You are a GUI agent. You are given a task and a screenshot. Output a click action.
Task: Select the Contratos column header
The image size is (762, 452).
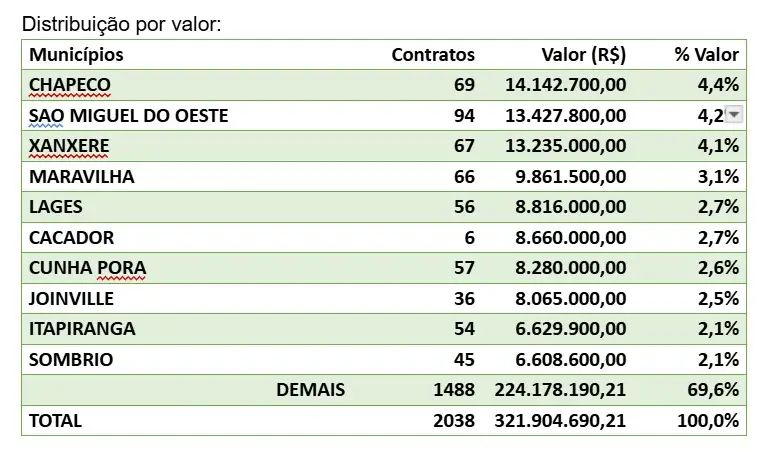point(432,54)
